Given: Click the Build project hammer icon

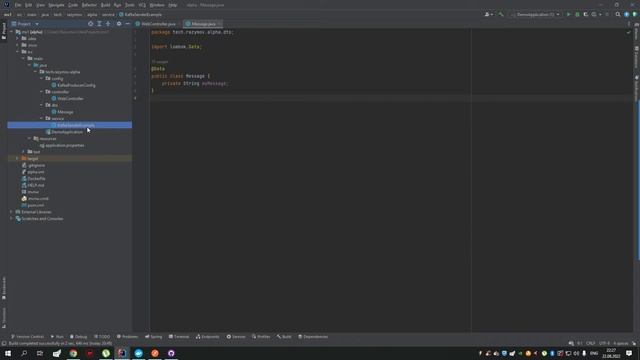Looking at the screenshot, I should (x=501, y=14).
